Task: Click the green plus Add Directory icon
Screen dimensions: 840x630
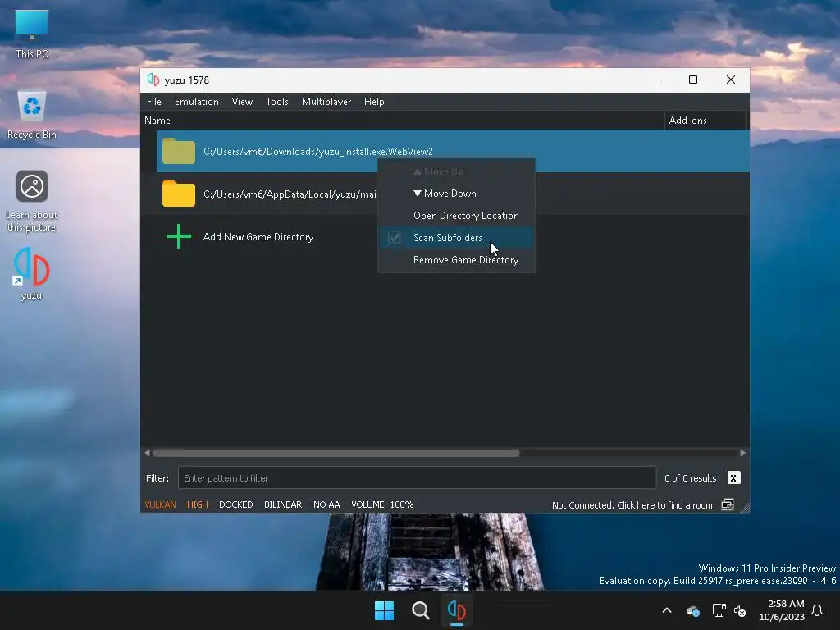Action: click(179, 237)
